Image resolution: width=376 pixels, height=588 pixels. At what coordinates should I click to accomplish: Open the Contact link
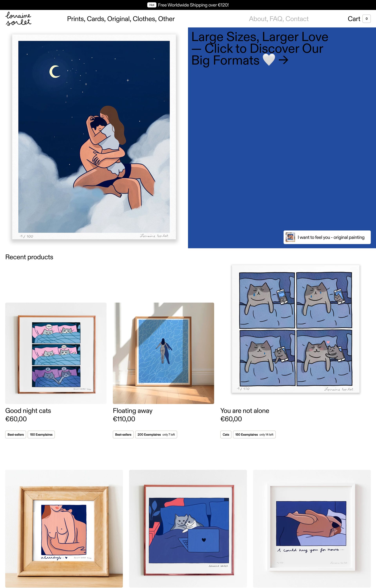click(297, 19)
